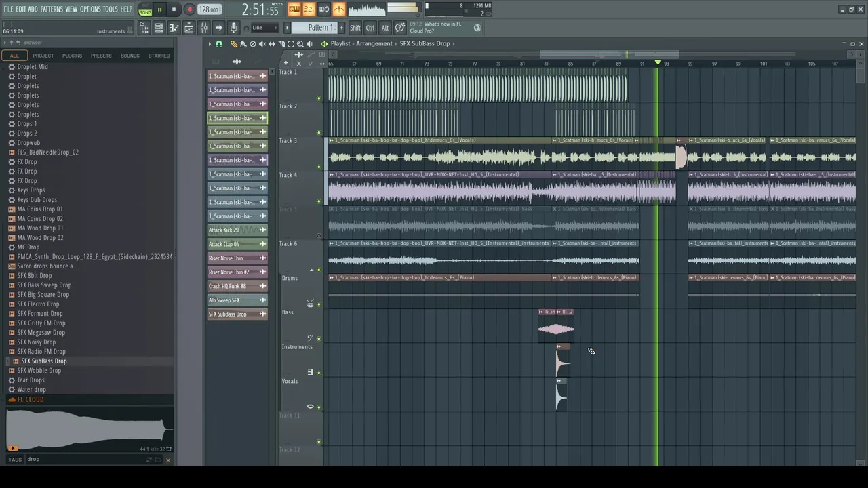868x488 pixels.
Task: Click the hint bar question icon next to Alt
Action: pyautogui.click(x=400, y=28)
